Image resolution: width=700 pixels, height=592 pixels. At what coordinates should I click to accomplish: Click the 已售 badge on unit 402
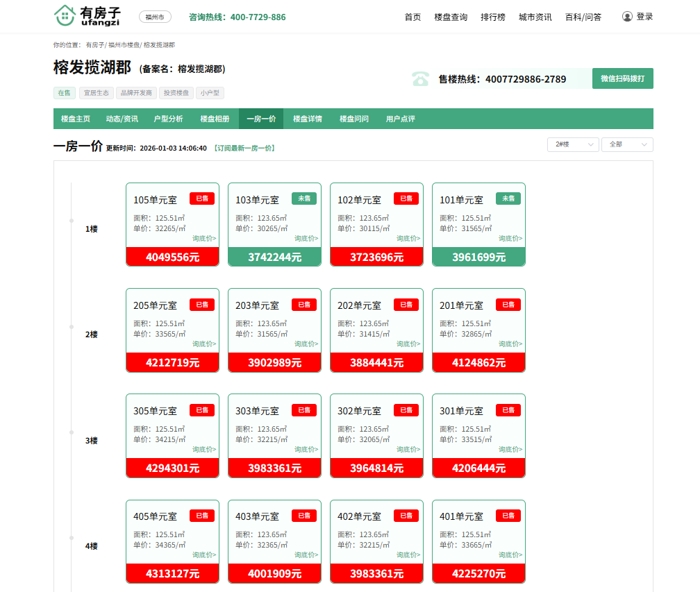pyautogui.click(x=406, y=516)
